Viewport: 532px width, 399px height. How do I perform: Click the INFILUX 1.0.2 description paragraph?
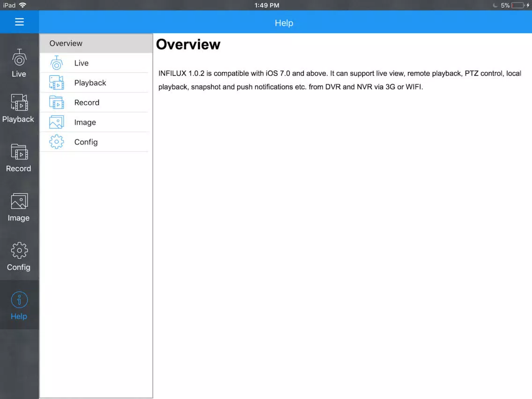pyautogui.click(x=340, y=80)
